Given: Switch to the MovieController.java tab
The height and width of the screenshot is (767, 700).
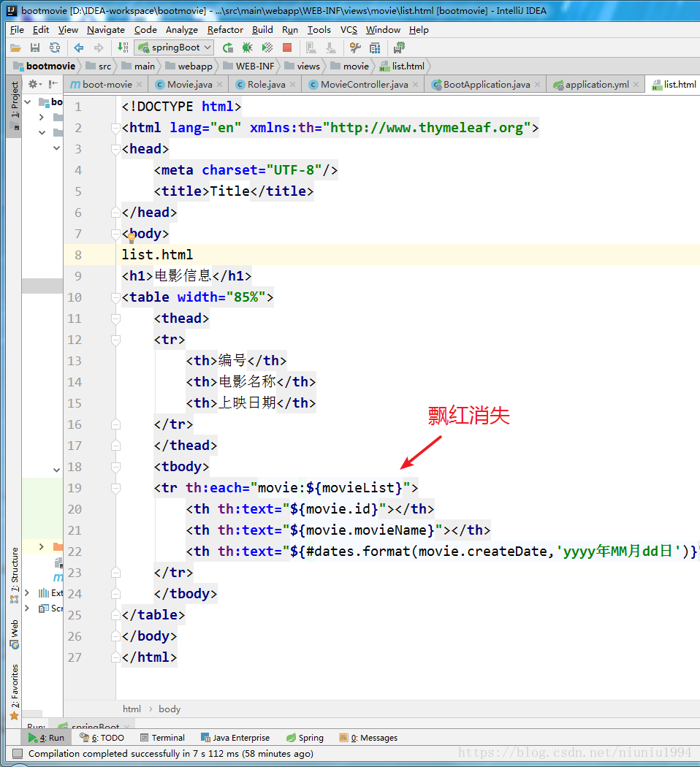Looking at the screenshot, I should pos(364,85).
